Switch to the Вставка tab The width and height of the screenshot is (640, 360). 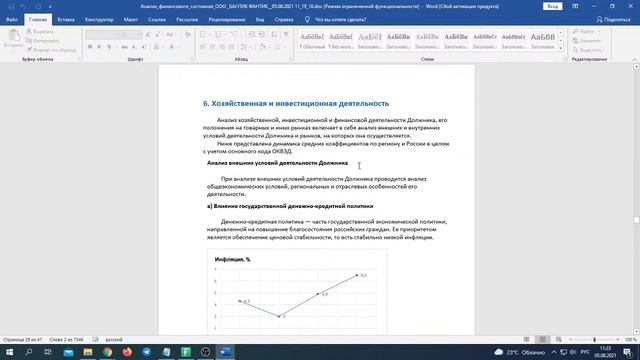click(x=66, y=20)
